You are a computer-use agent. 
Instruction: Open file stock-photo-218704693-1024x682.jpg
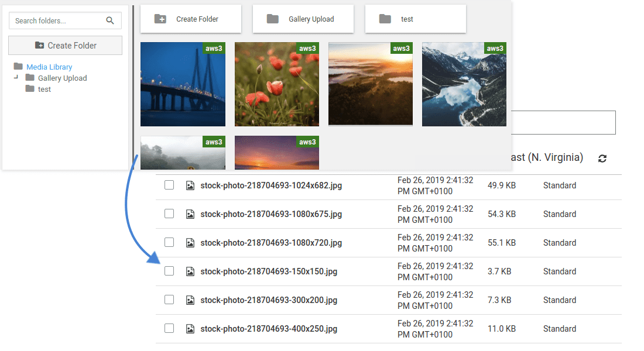click(271, 185)
